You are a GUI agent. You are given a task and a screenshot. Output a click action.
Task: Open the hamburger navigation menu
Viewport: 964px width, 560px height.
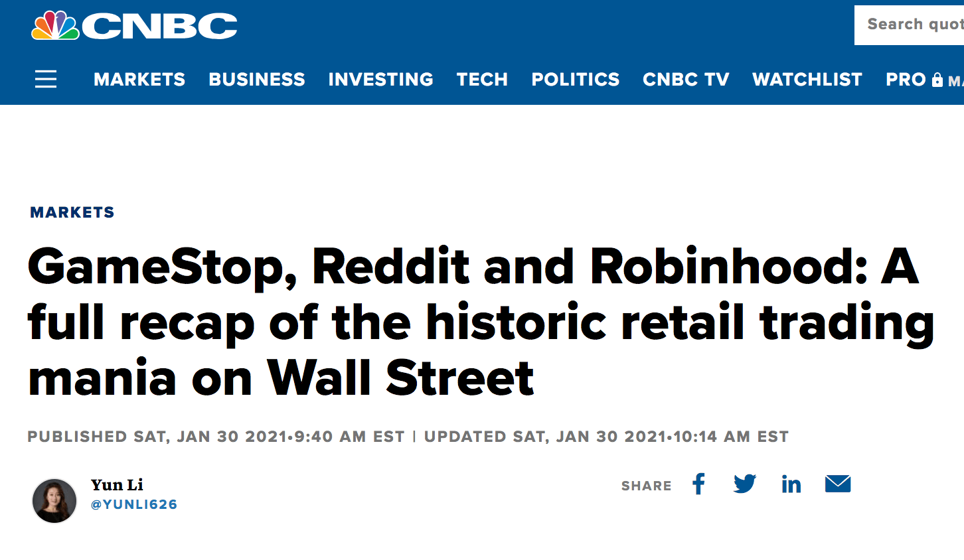(46, 79)
